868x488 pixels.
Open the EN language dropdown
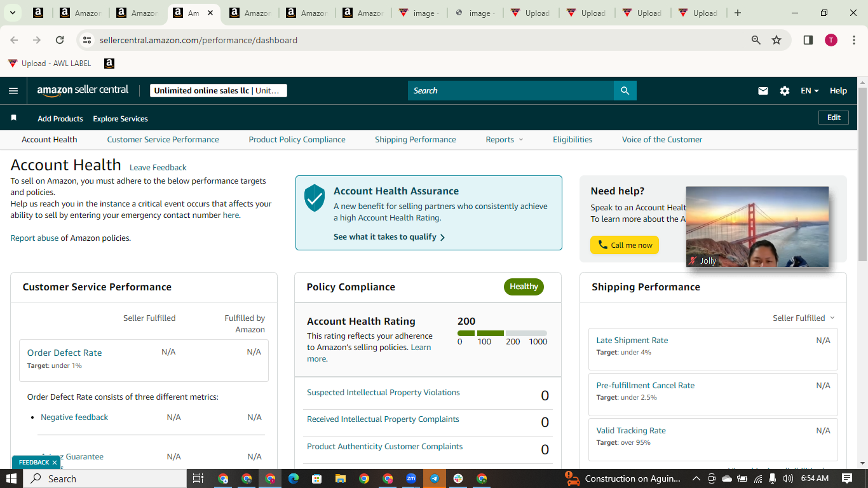tap(810, 91)
